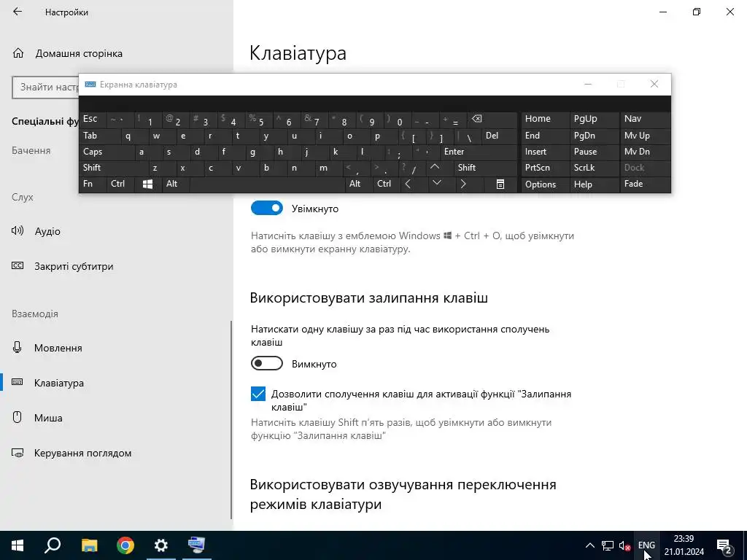Viewport: 747px width, 560px height.
Task: Toggle the Nav key on the on-screen keyboard
Action: [x=645, y=119]
